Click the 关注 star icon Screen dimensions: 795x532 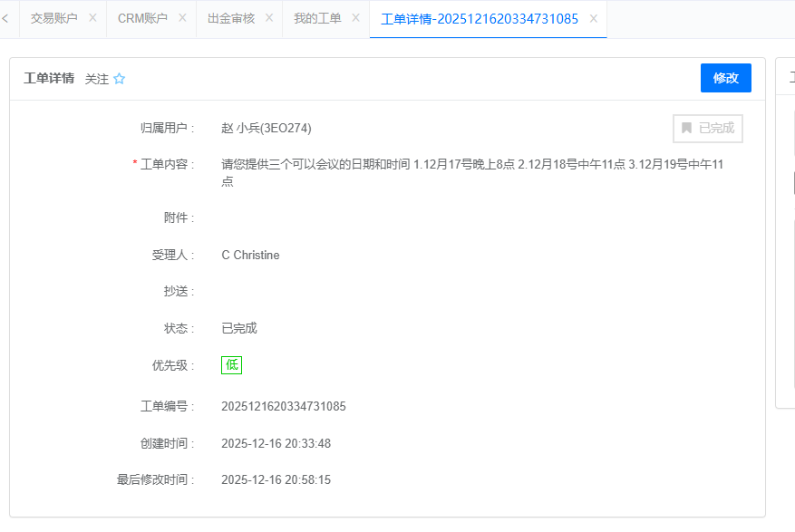119,79
